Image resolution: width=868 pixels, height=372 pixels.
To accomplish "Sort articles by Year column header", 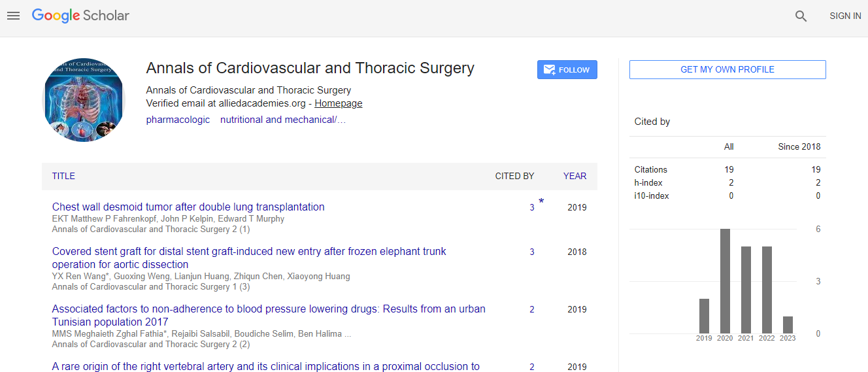I will pyautogui.click(x=575, y=176).
